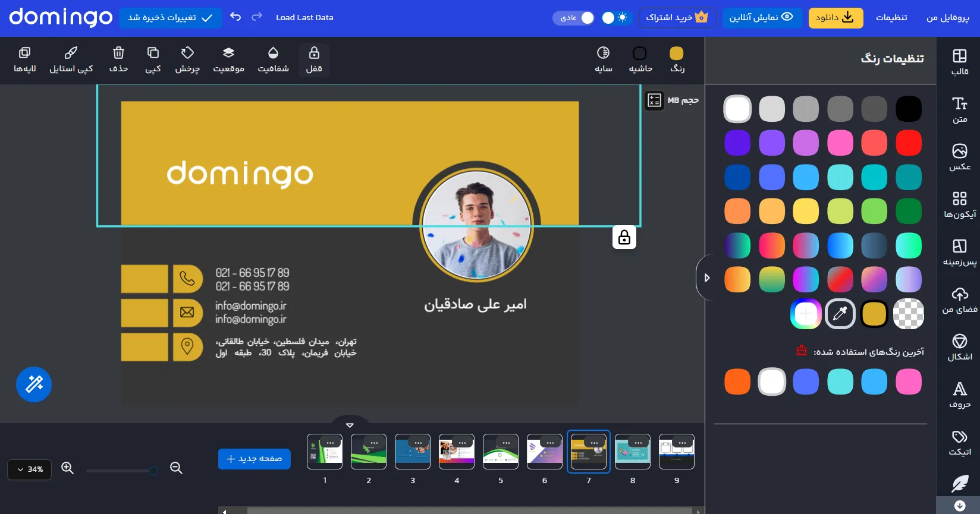980x514 pixels.
Task: Open the Template (قالب) sidebar panel
Action: pyautogui.click(x=960, y=62)
